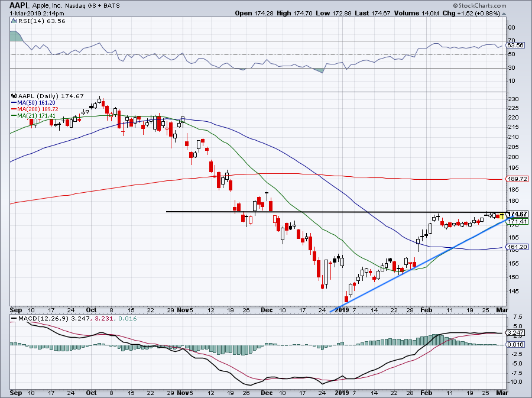This screenshot has height=398, width=532.
Task: Click the 145 price axis label
Action: coord(514,291)
